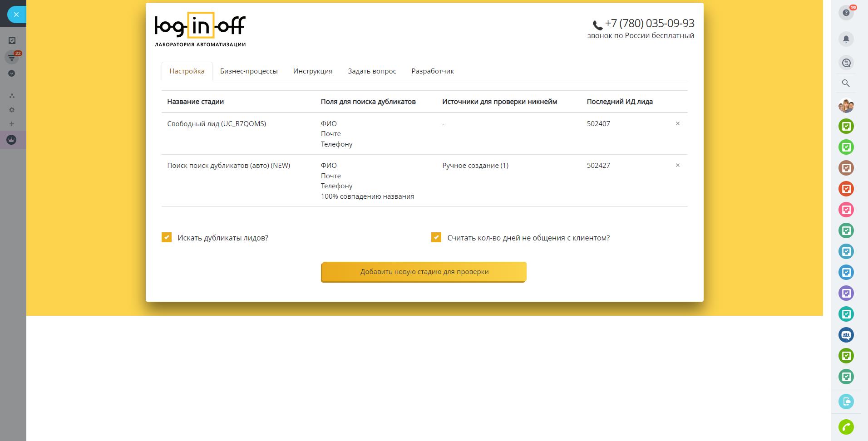Open the chat feed bubble icon
Image resolution: width=868 pixels, height=441 pixels.
(846, 63)
